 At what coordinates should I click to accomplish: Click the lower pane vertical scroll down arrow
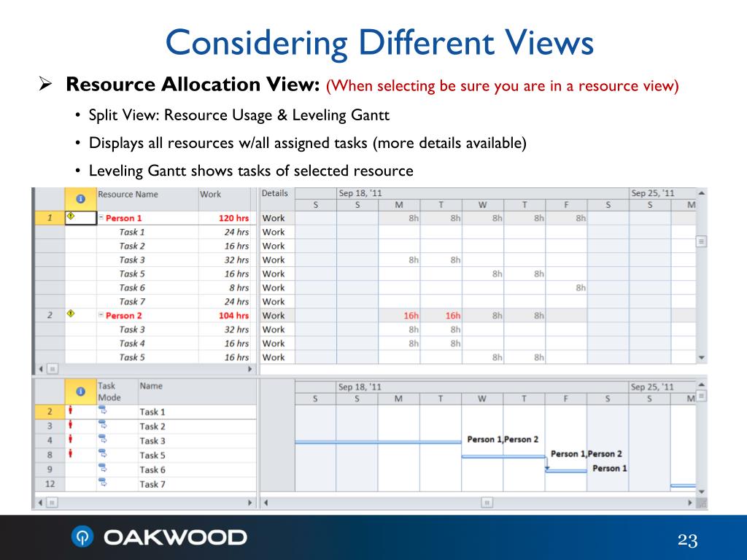(x=701, y=492)
